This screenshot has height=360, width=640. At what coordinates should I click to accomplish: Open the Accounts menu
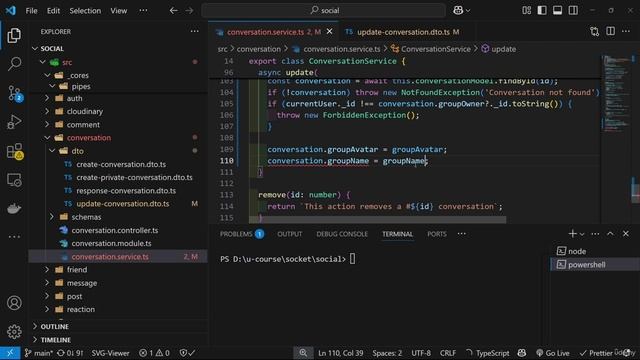[14, 303]
